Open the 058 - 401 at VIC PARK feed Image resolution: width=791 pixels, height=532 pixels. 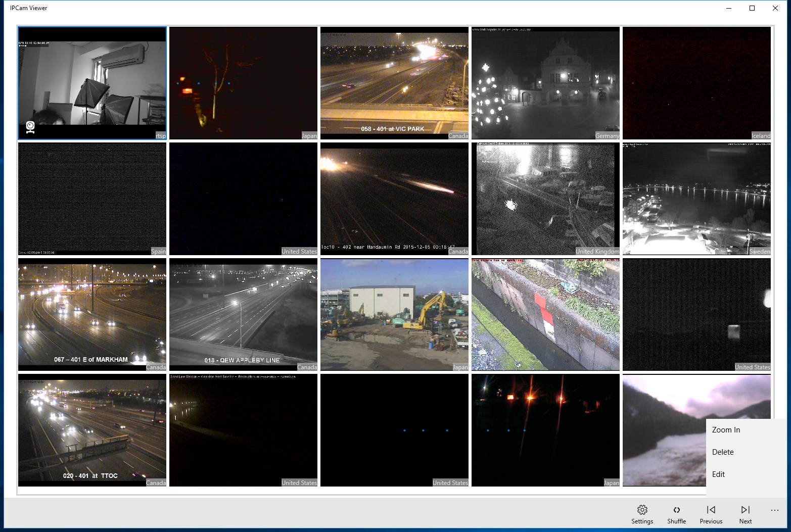(x=394, y=83)
